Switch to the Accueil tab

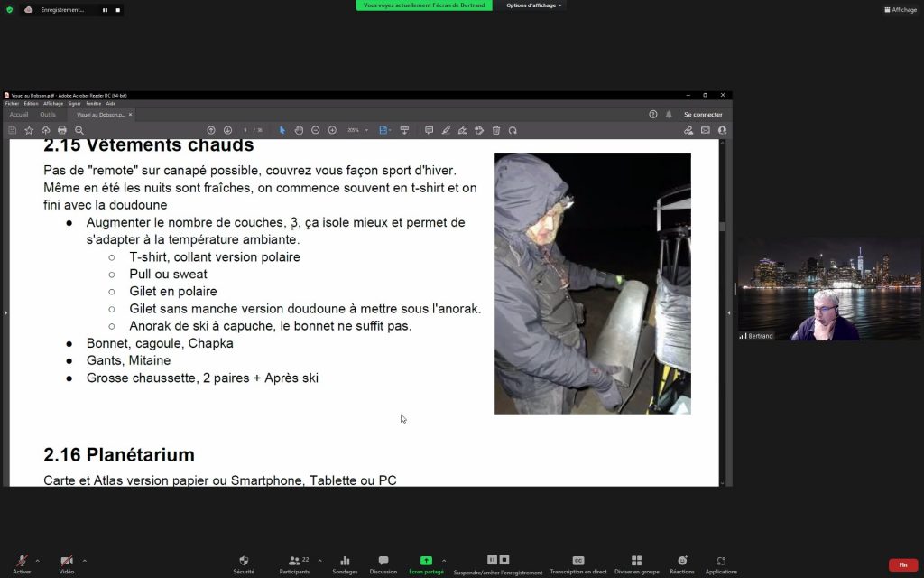pos(19,115)
